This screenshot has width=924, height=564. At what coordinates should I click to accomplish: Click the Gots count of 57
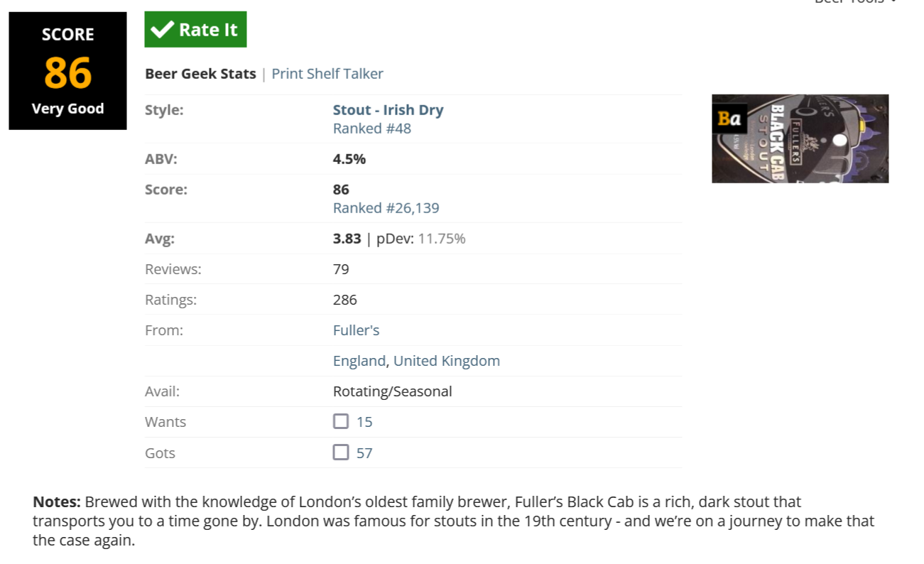(x=364, y=453)
